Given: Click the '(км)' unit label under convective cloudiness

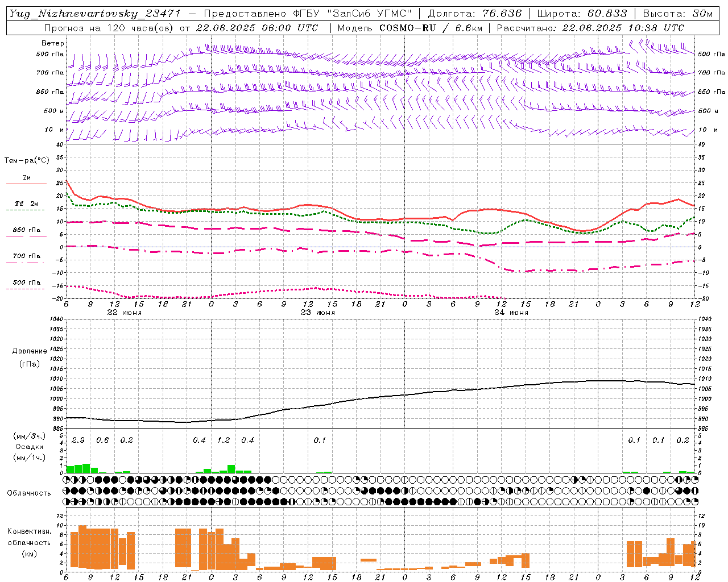Looking at the screenshot, I should 29,554.
